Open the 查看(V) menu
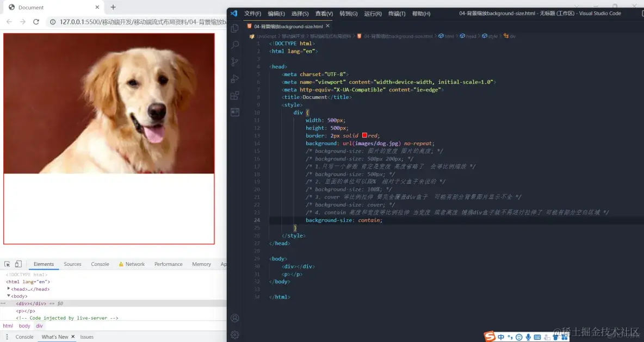 tap(324, 14)
